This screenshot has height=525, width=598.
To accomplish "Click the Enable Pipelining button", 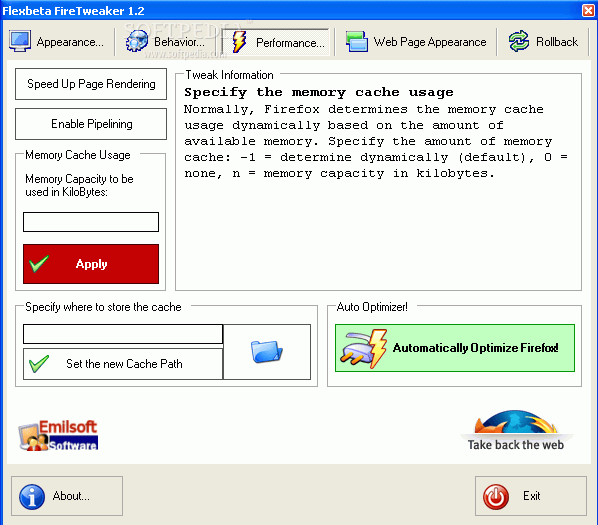I will [x=91, y=124].
